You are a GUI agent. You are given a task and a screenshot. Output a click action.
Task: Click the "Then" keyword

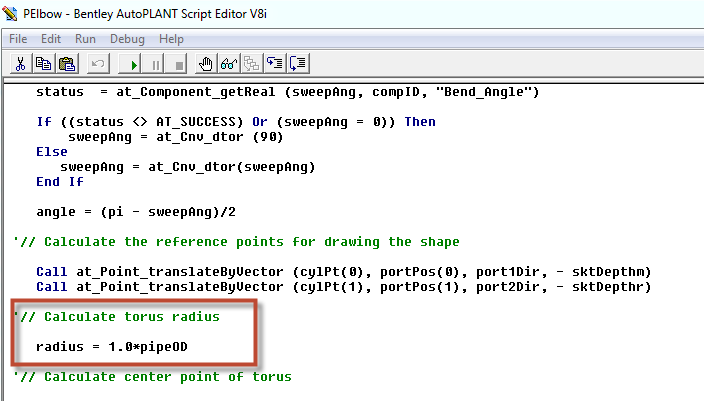point(420,122)
